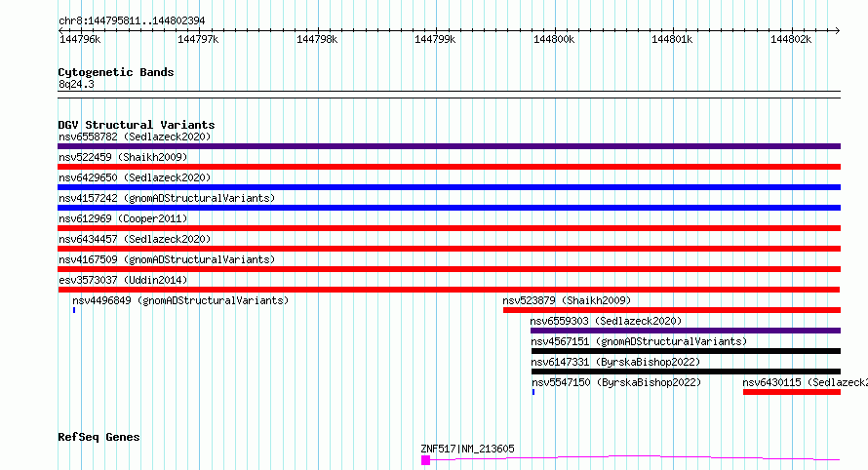Screen dimensions: 868x470
Task: Click nsv6559303 (Sedlazeck2020) variant label
Action: pyautogui.click(x=606, y=321)
